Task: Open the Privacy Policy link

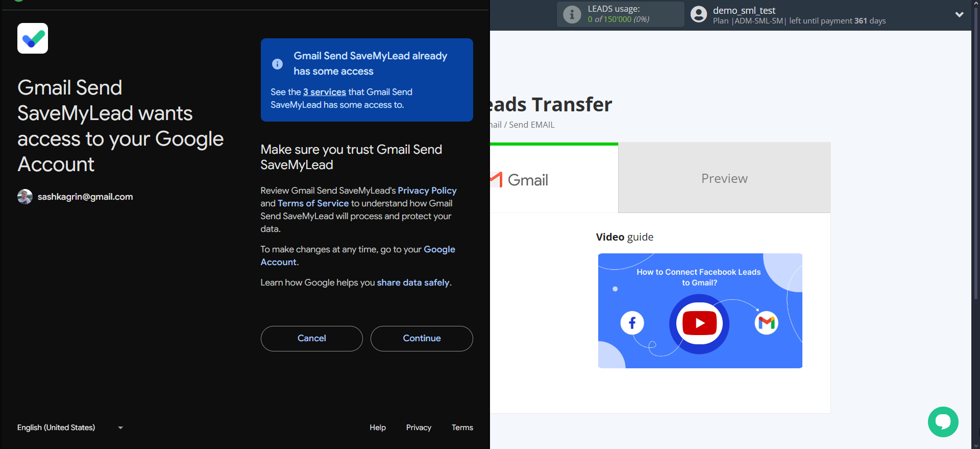Action: click(x=427, y=191)
